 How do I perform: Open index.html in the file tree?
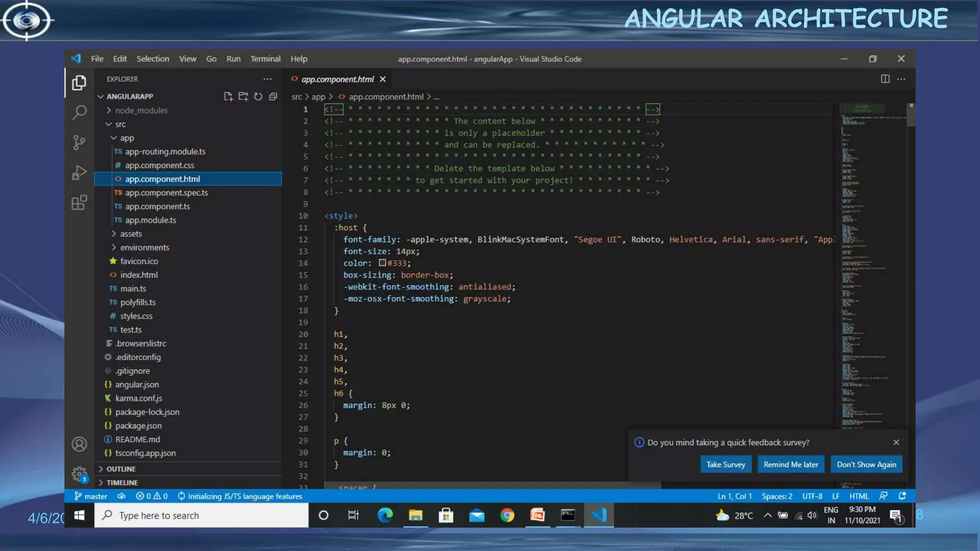click(x=189, y=275)
